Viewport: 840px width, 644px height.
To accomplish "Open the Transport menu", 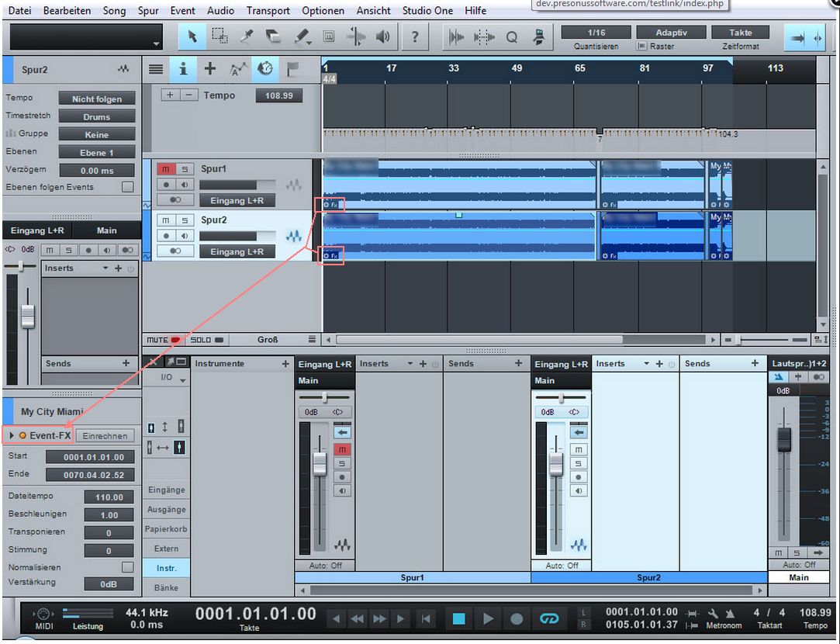I will point(268,11).
